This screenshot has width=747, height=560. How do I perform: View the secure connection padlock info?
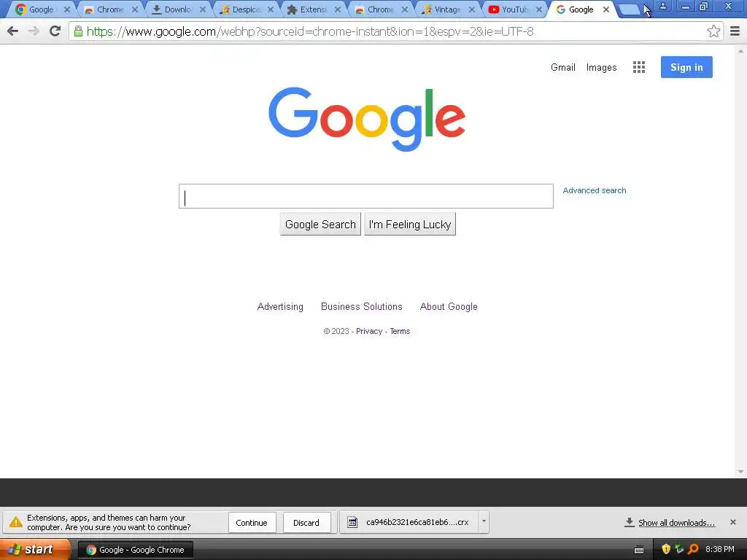(78, 31)
